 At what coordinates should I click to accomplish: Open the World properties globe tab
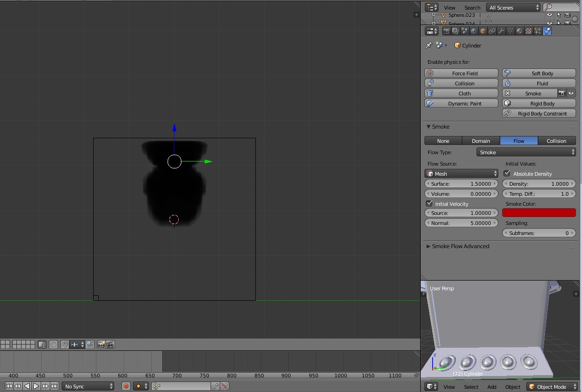point(474,31)
